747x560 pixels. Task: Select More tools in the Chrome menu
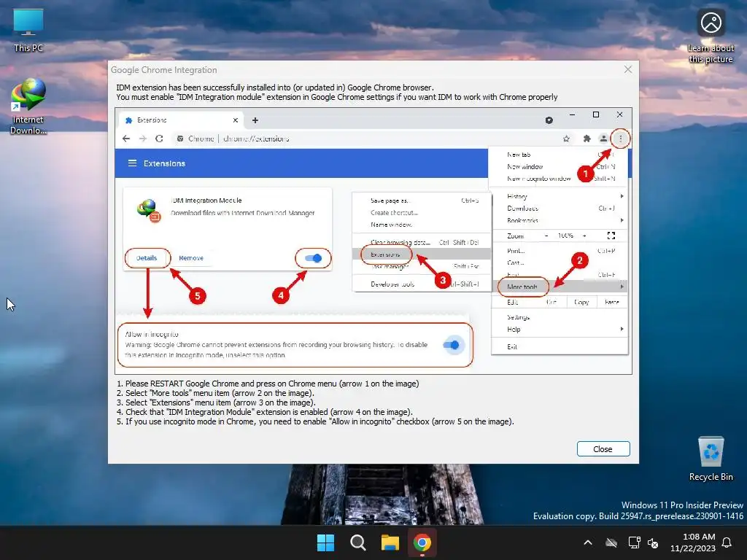pos(560,287)
